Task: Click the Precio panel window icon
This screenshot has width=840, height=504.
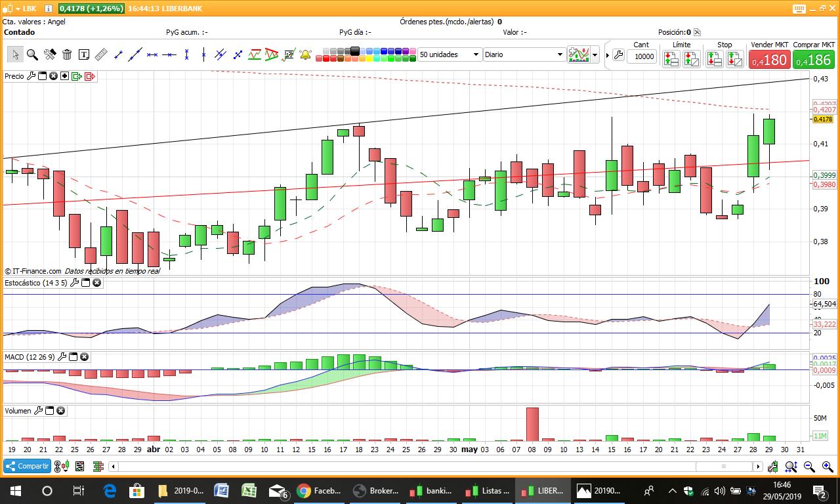Action: tap(42, 76)
